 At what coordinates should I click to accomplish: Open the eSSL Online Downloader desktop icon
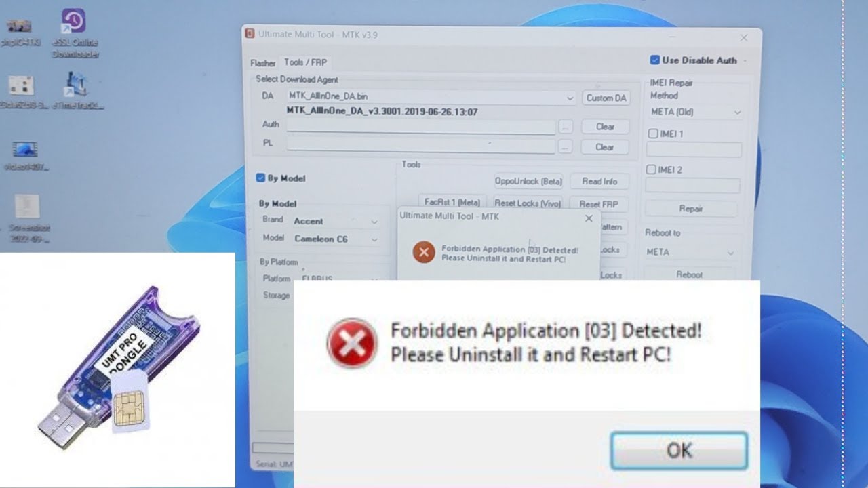[75, 33]
